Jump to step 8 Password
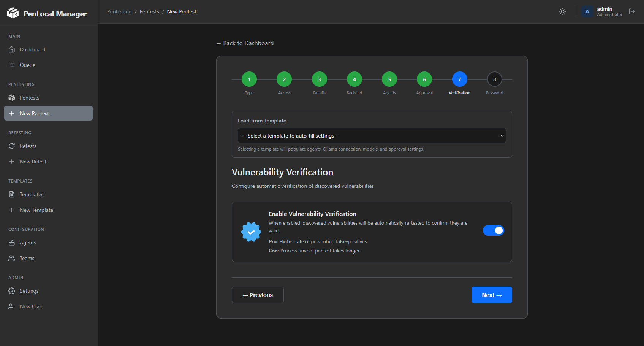The width and height of the screenshot is (644, 346). pyautogui.click(x=494, y=79)
